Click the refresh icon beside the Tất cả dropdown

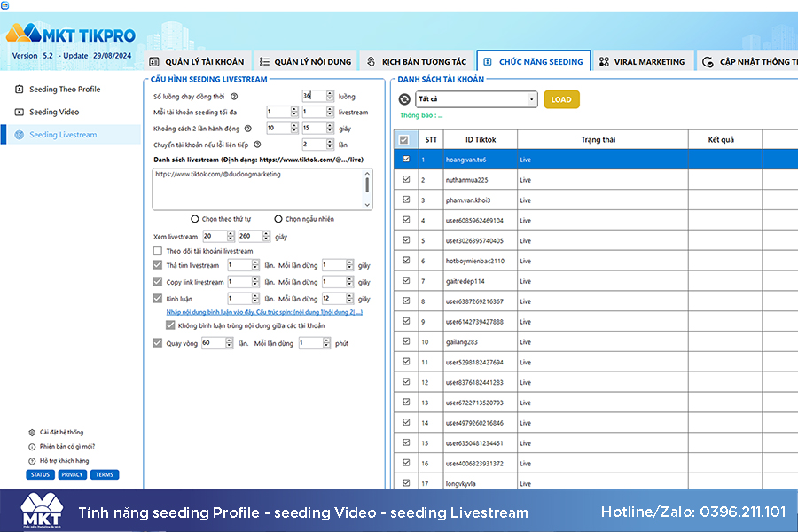coord(404,99)
